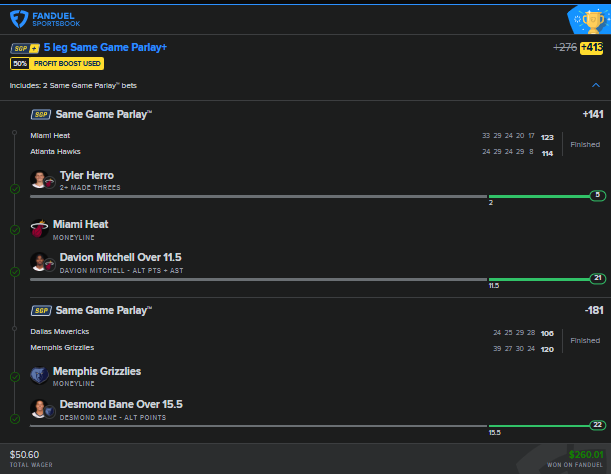This screenshot has width=611, height=474.
Task: Click the Atlanta Hawks scoreboard row
Action: 292,152
